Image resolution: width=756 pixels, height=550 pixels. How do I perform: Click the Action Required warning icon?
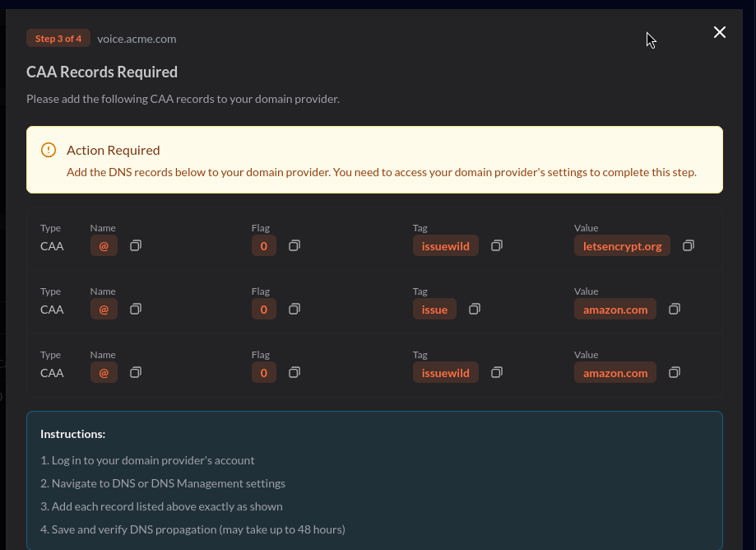tap(49, 150)
